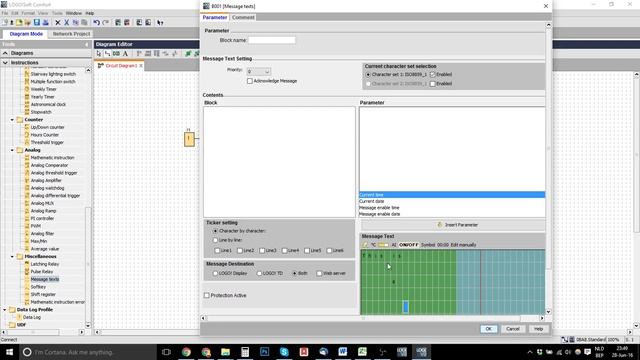Select the connector line tool in Diagram Editor
Screen dimensions: 640x360
click(x=107, y=53)
